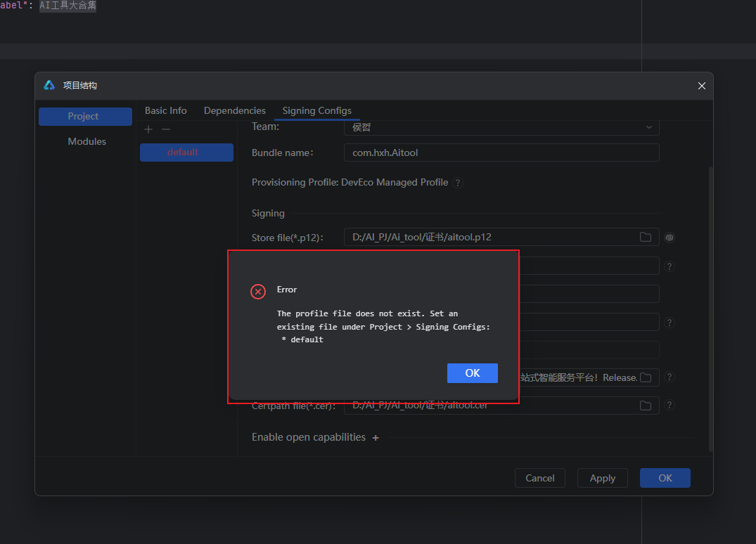Screen dimensions: 756x544
Task: Click the add signing config plus icon
Action: 148,129
